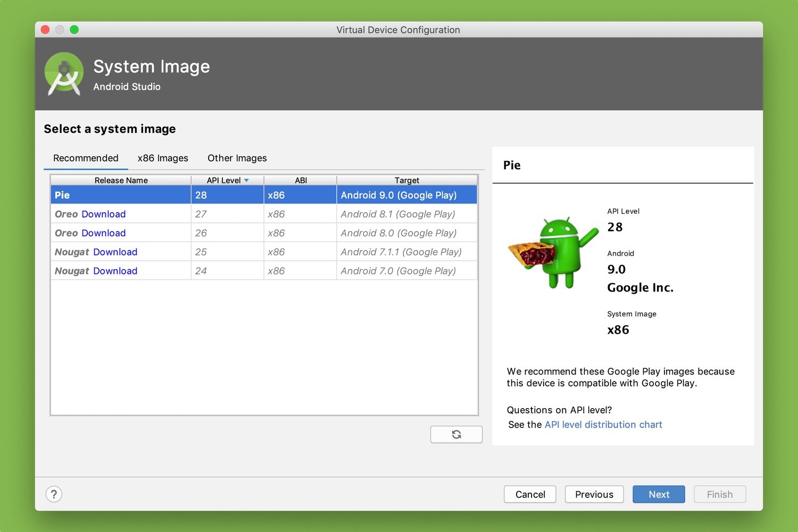Click the Android 9.0 (Google Play) cell

[x=407, y=195]
